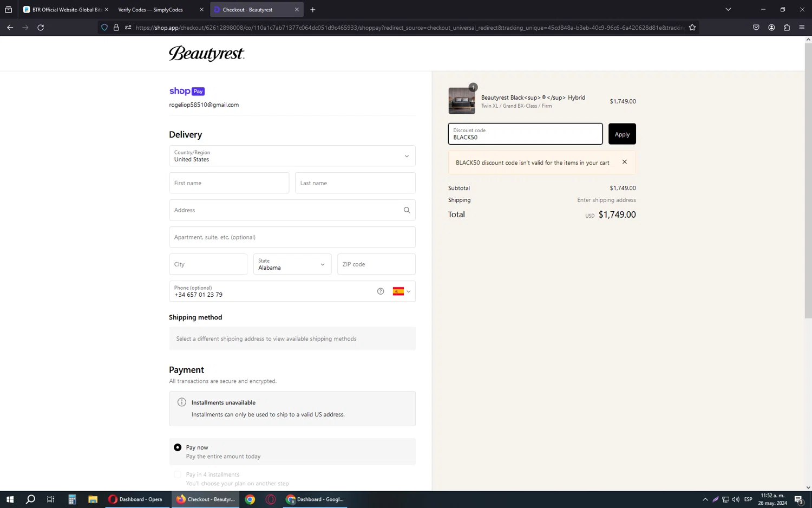The image size is (812, 508).
Task: Open the Country/Region dropdown
Action: [292, 156]
